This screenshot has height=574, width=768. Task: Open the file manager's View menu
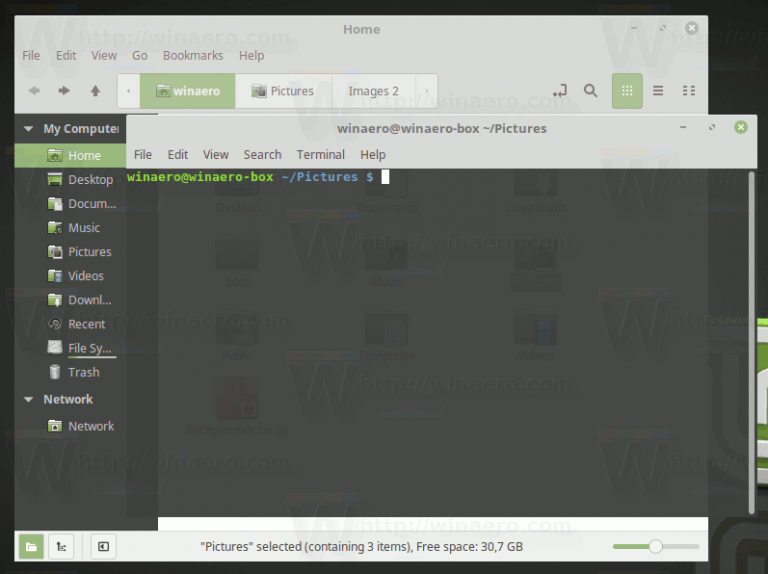click(x=104, y=55)
